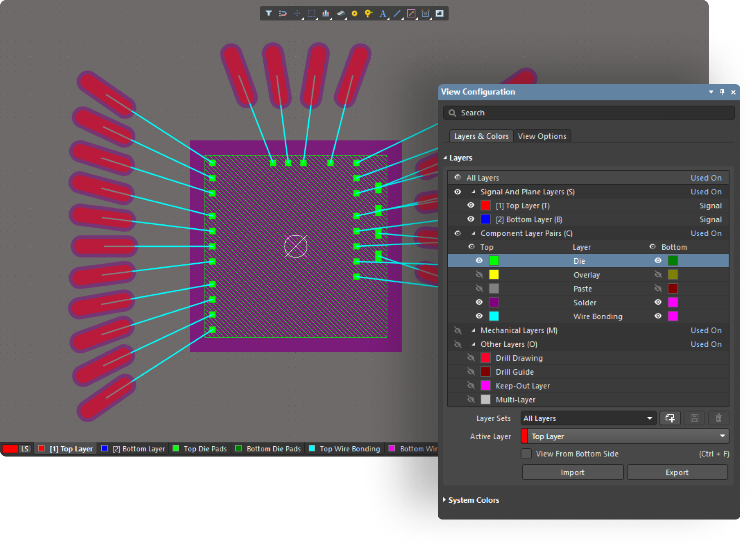Expand the System Colors section

473,500
